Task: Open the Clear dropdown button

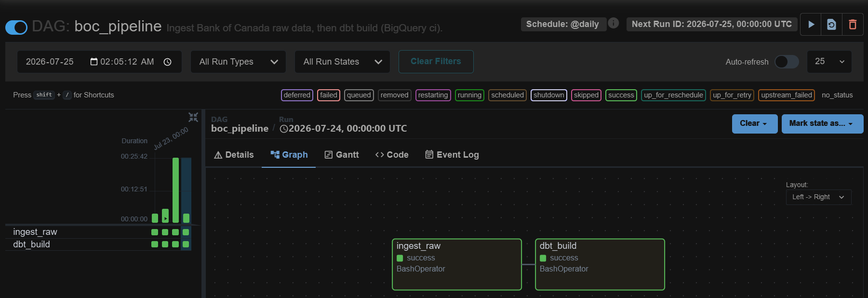Action: coord(755,124)
